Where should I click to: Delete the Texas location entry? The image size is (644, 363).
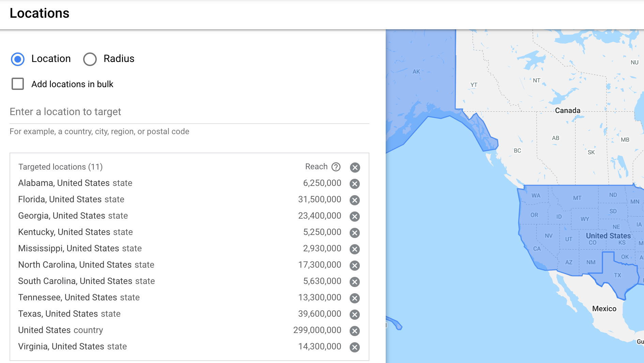pos(355,315)
